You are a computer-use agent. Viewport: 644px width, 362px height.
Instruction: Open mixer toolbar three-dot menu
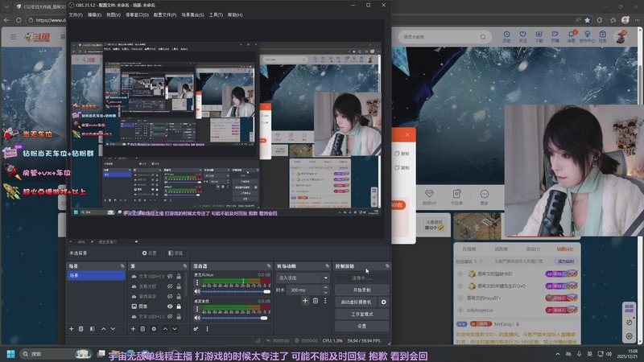[x=207, y=329]
